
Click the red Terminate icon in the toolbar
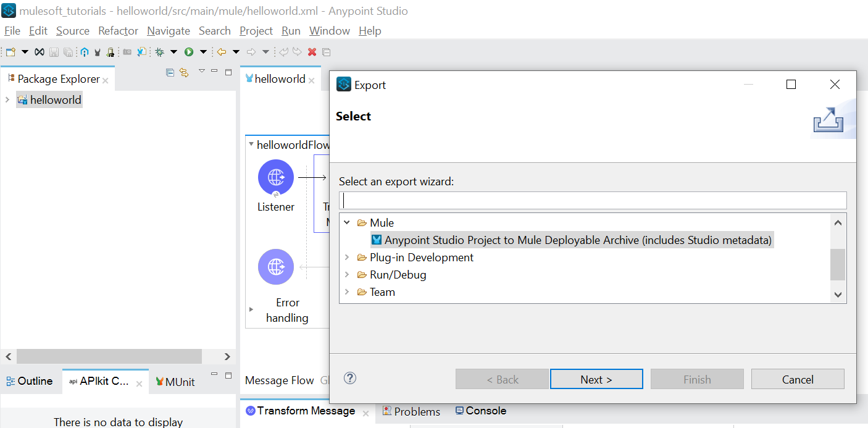coord(311,52)
